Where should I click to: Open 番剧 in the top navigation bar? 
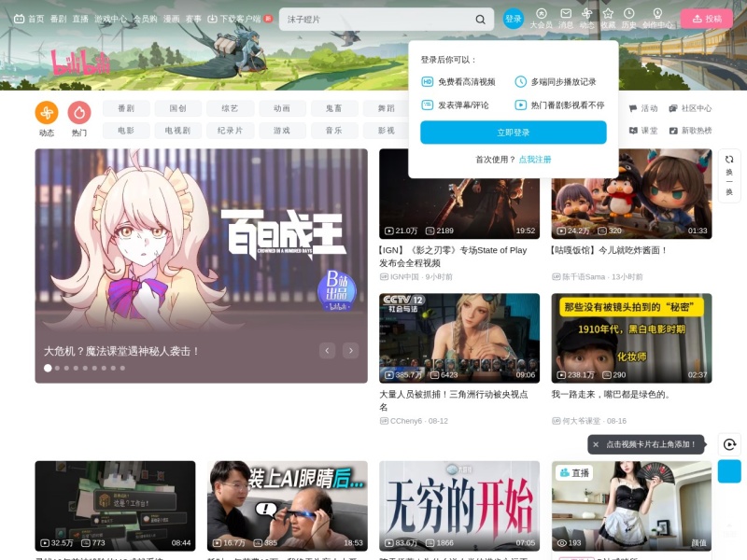59,19
